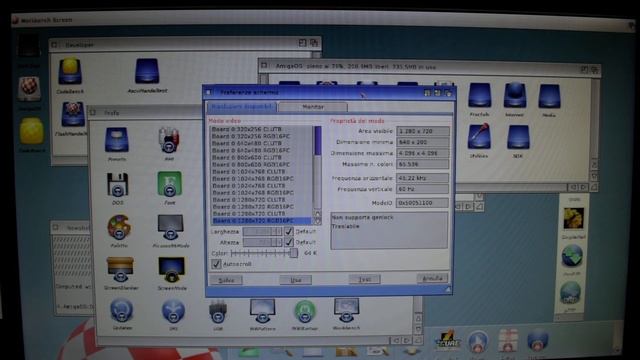This screenshot has width=640, height=360.
Task: Open the AHI audio prefs icon
Action: tap(169, 141)
